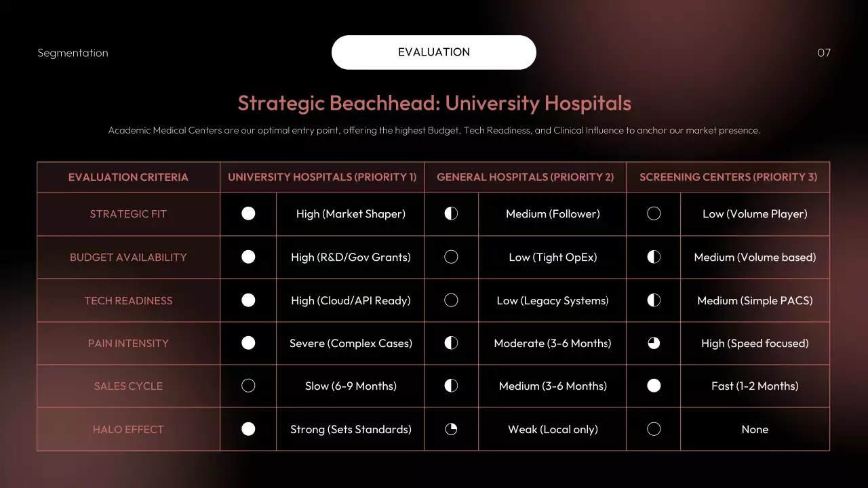
Task: Click the slide number 07
Action: pos(824,53)
